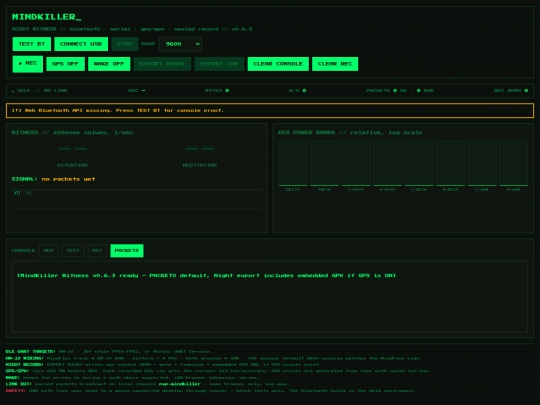Click the EEG POWER BANDS panel heading

(350, 133)
